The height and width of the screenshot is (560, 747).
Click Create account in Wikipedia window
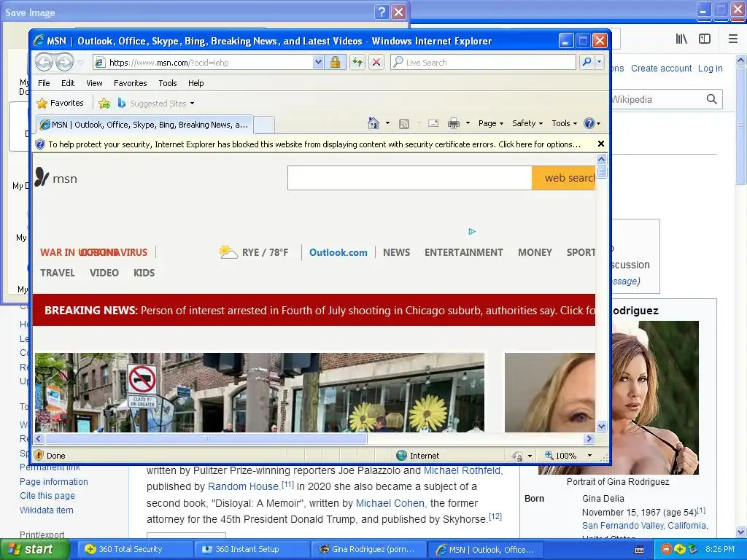click(661, 68)
